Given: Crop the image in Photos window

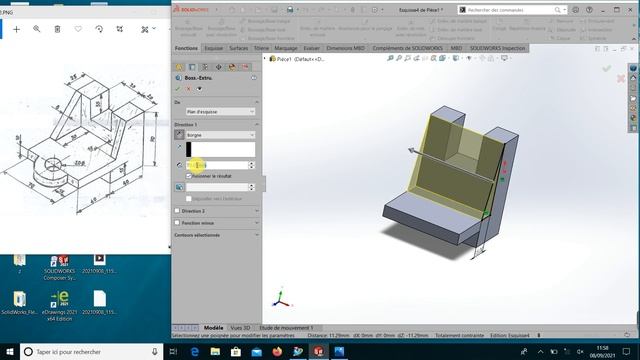Looking at the screenshot, I should [120, 29].
